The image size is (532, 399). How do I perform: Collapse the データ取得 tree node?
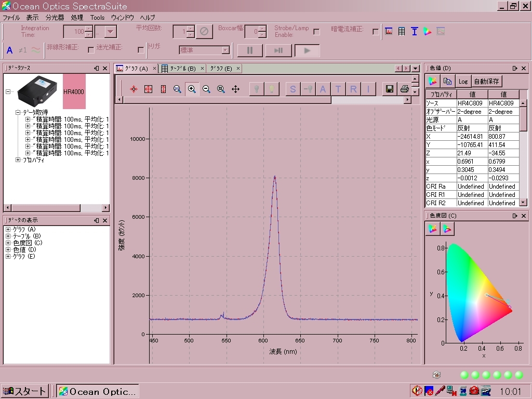coord(18,112)
